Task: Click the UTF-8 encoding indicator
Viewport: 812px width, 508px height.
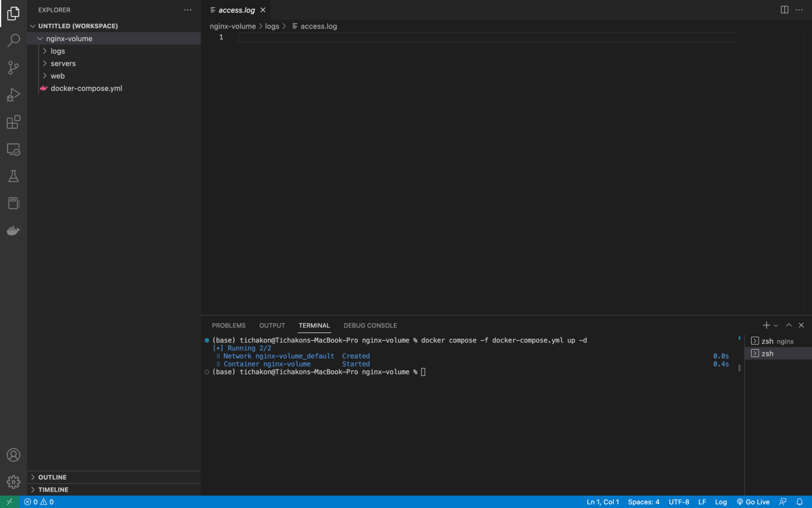Action: point(679,502)
